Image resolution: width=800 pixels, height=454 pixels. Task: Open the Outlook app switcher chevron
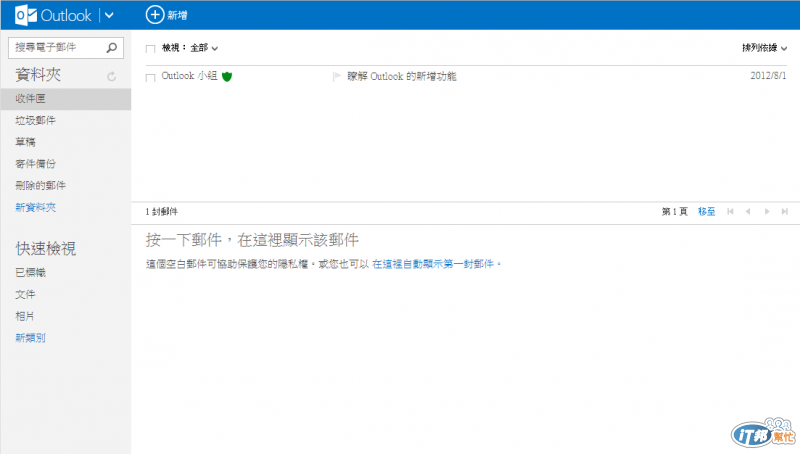(x=109, y=15)
